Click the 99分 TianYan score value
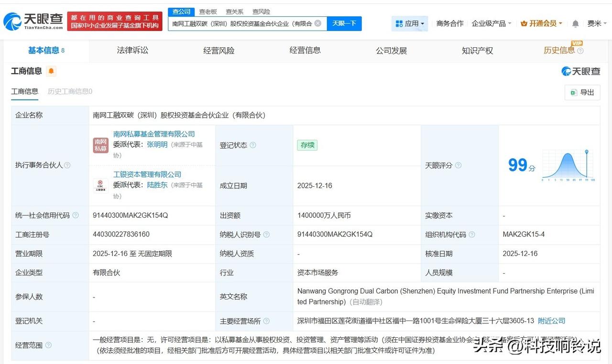This screenshot has height=364, width=612. click(522, 165)
